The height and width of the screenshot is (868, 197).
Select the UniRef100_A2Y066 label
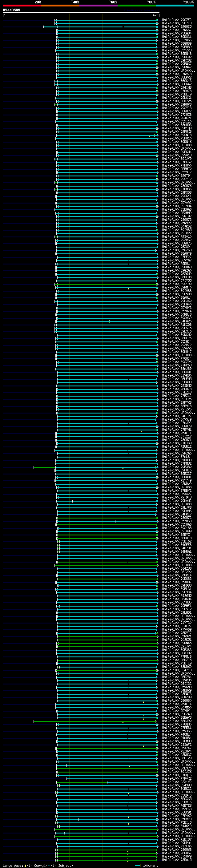click(177, 40)
